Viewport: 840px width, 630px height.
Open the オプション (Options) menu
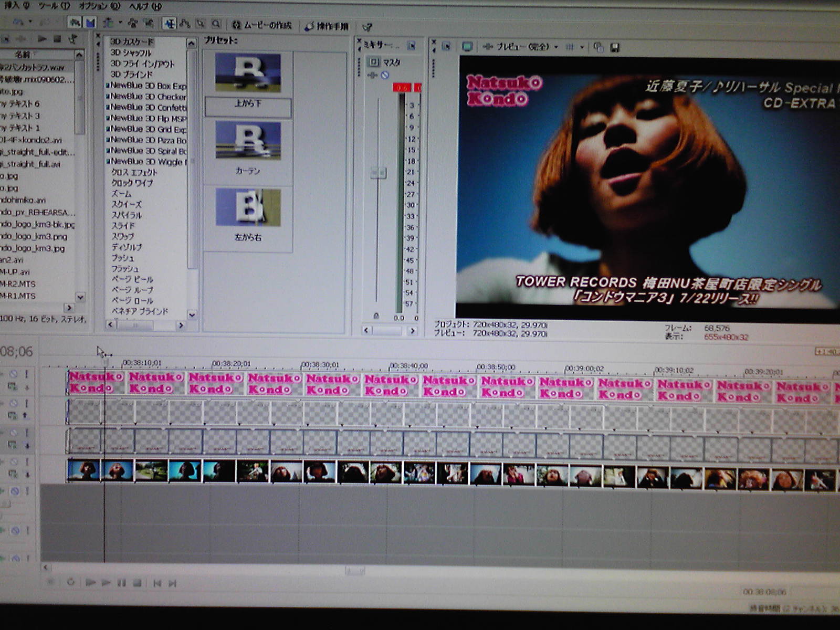(x=99, y=6)
